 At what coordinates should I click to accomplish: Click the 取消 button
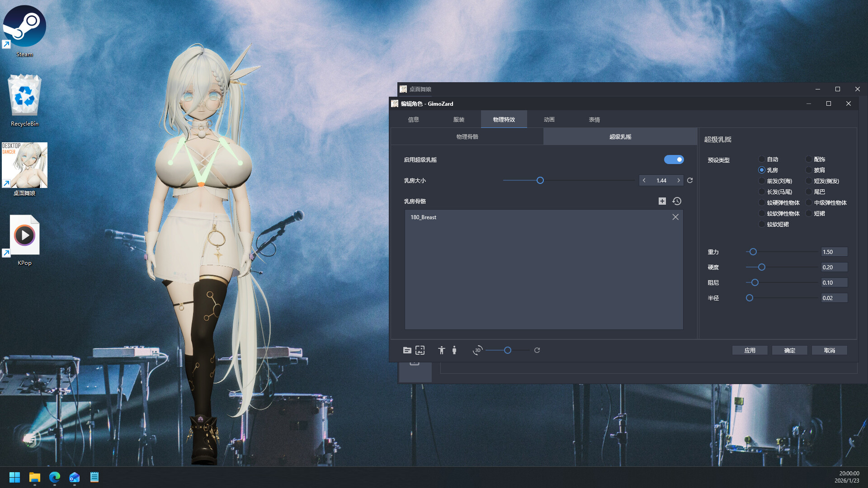click(830, 350)
